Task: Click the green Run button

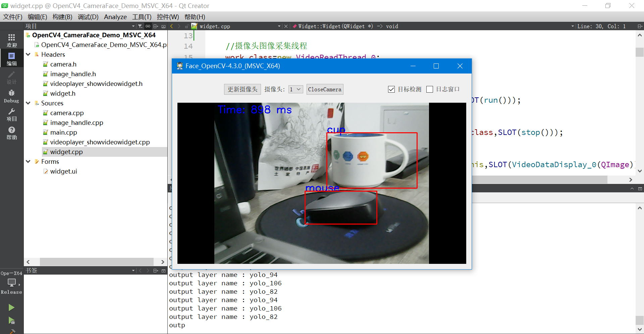Action: [x=11, y=307]
